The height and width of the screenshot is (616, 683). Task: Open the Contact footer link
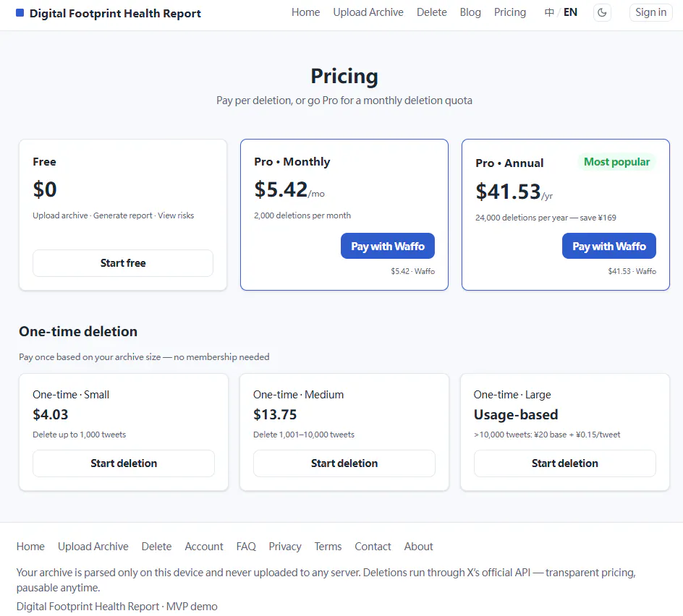[373, 547]
